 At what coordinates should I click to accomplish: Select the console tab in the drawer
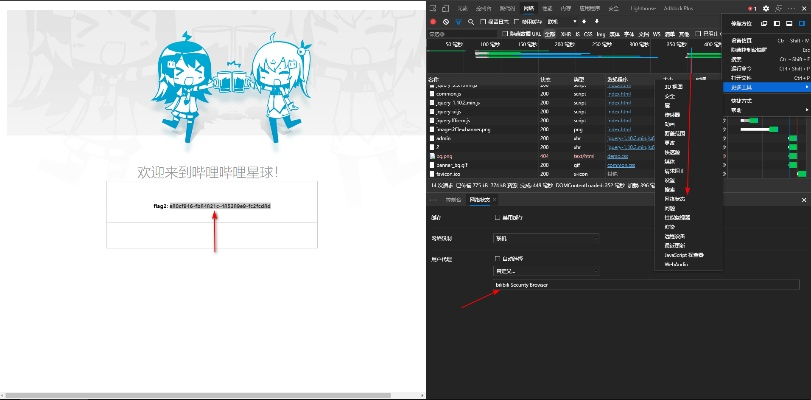453,200
